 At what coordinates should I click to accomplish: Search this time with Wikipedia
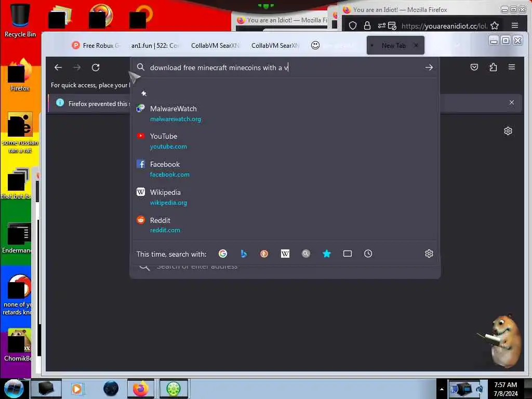[285, 254]
